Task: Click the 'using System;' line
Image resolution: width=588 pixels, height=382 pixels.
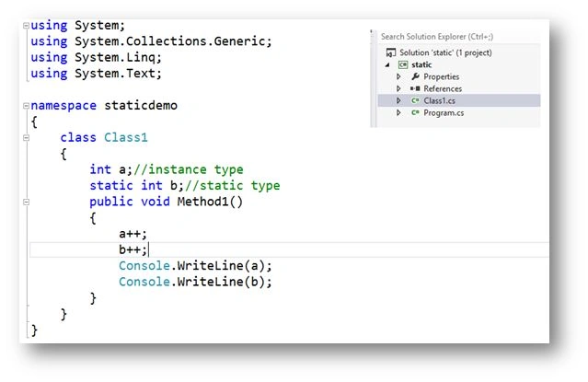Action: [x=77, y=26]
